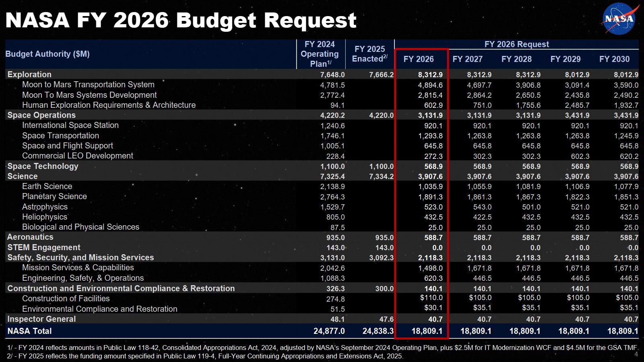The height and width of the screenshot is (362, 644).
Task: Click the FY 2026 Request group header
Action: [516, 44]
